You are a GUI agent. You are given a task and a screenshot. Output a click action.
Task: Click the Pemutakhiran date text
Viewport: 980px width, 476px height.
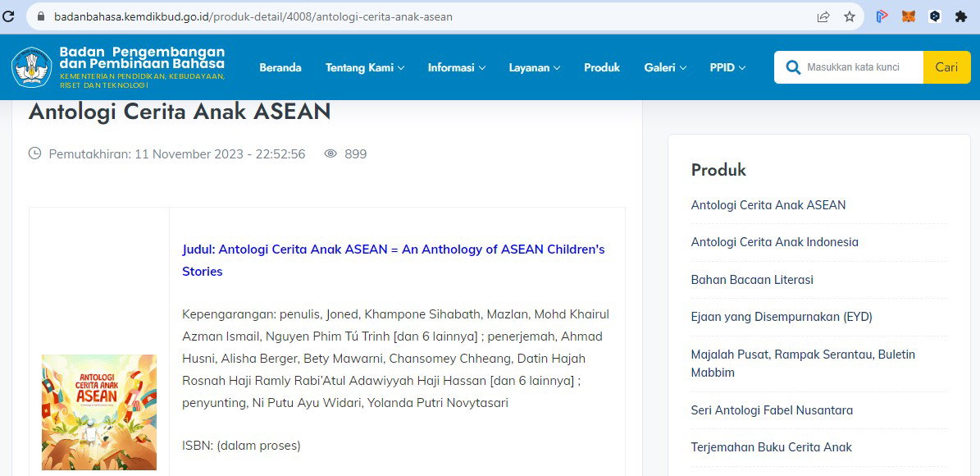pyautogui.click(x=177, y=153)
